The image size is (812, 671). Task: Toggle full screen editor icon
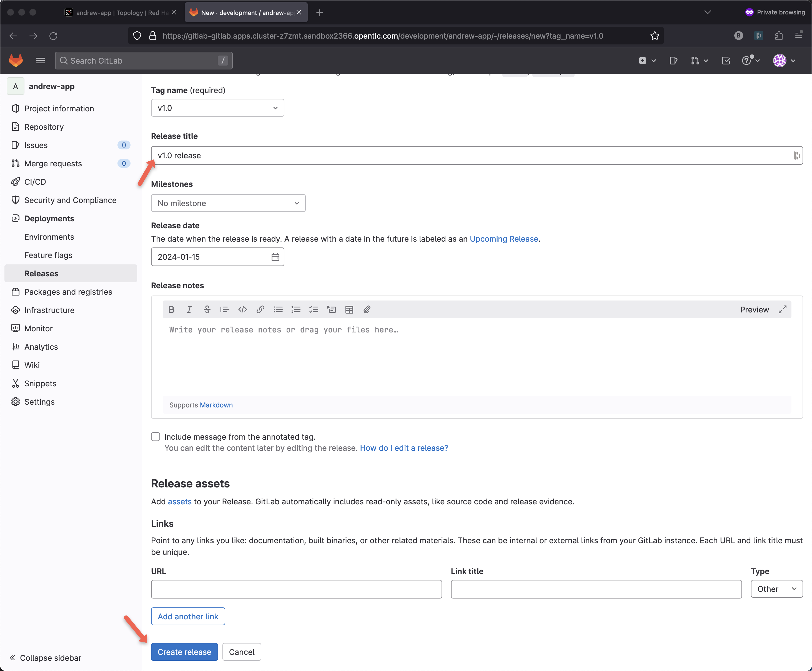782,310
